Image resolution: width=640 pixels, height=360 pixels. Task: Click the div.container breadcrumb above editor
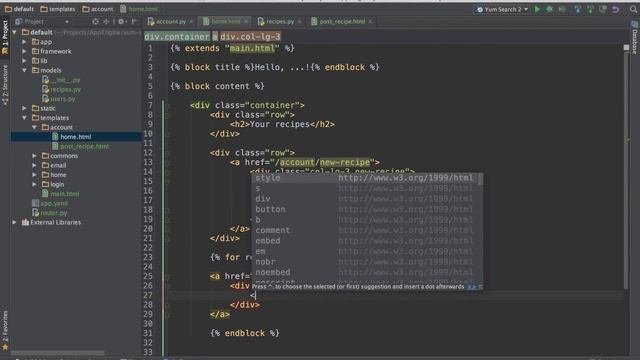[177, 37]
